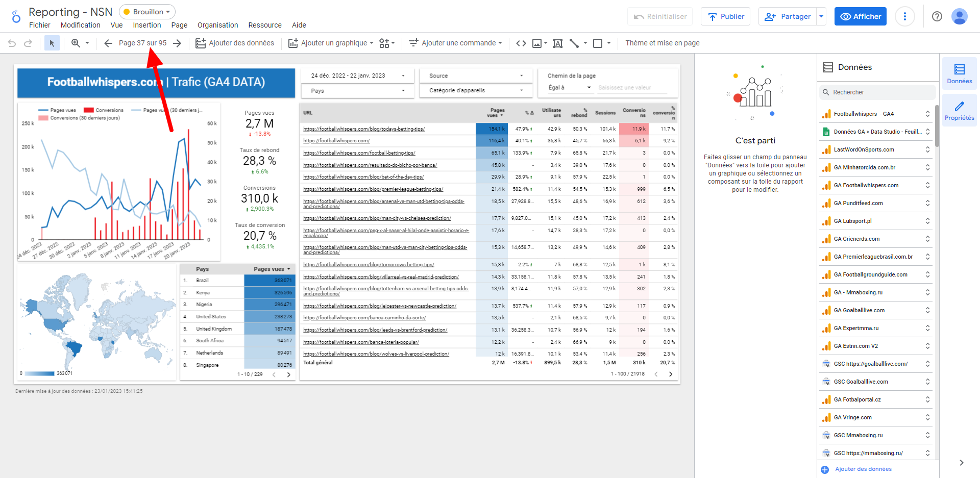Open the three-dot more options menu

pos(904,16)
